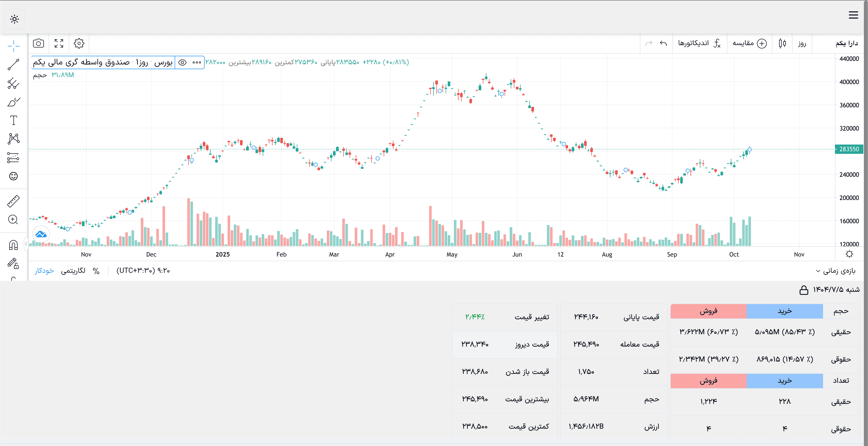This screenshot has width=868, height=446.
Task: Toggle percent scale mode
Action: [96, 271]
